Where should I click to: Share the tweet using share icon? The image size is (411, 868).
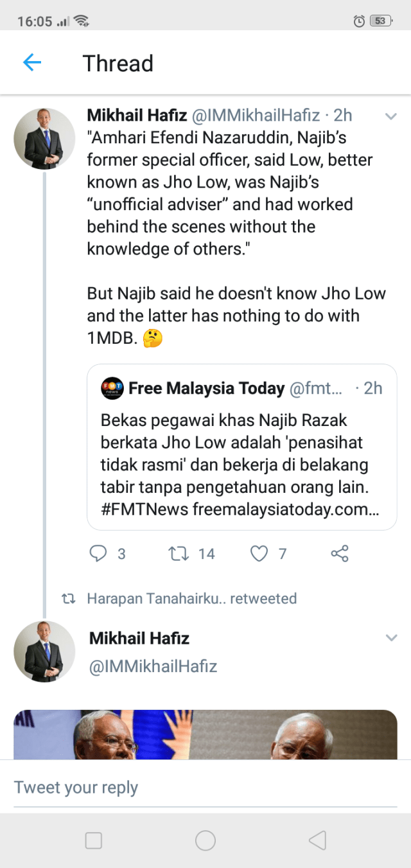(x=340, y=553)
